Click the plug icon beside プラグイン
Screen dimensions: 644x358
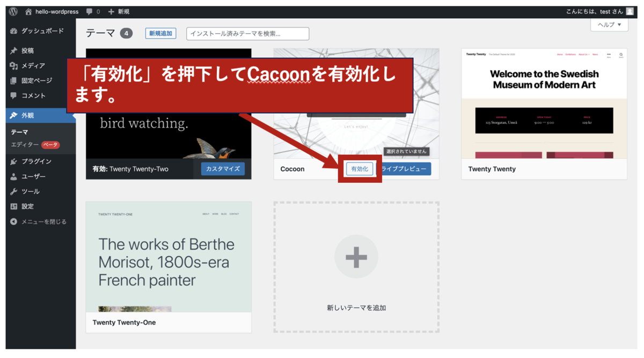[x=14, y=161]
